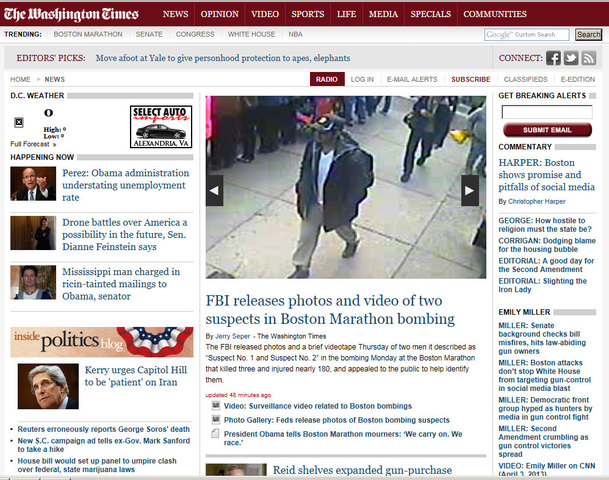Focus the breaking alerts email field
609x480 pixels.
coord(547,112)
